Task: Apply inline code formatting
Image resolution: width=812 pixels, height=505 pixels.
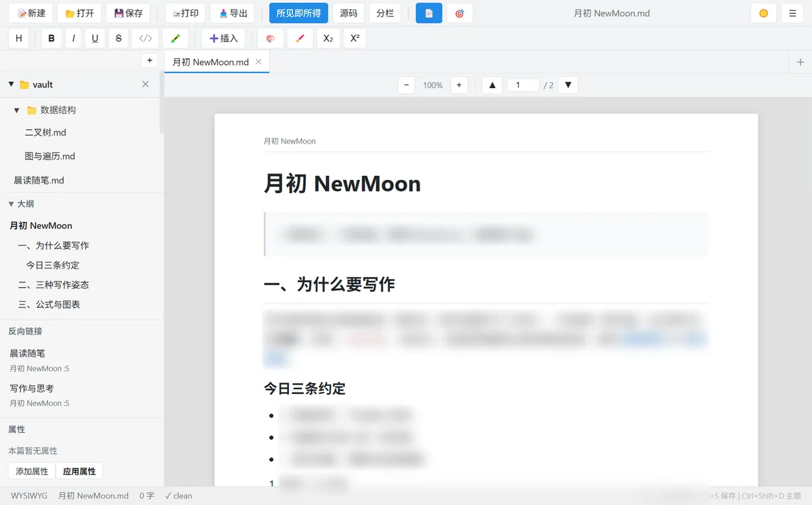Action: pos(145,38)
